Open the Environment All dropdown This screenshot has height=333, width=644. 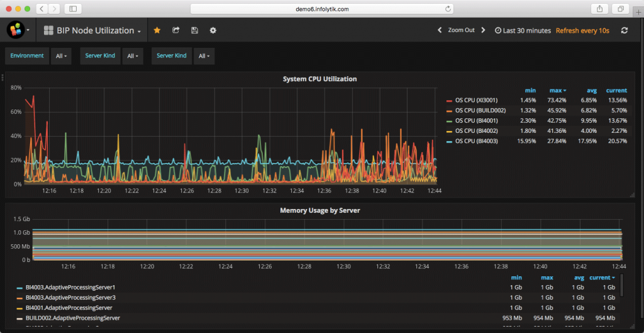62,56
